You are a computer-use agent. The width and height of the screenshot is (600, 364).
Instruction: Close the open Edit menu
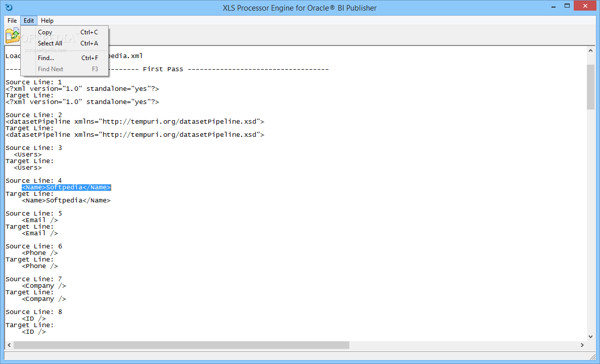tap(29, 21)
